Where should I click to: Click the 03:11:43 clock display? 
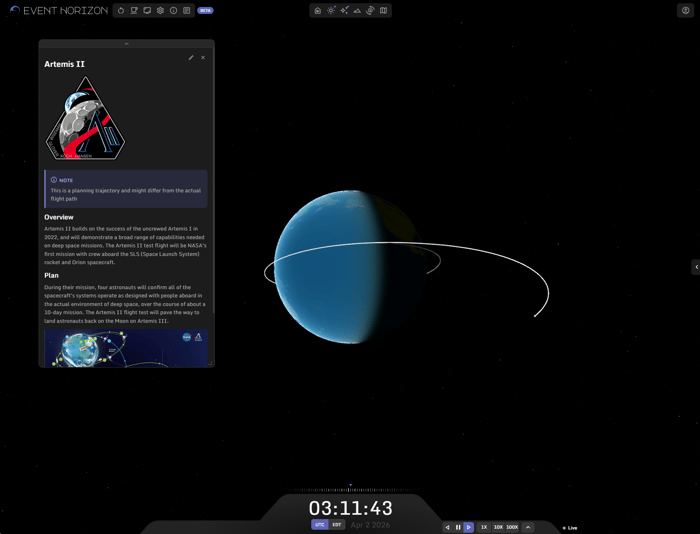(350, 508)
